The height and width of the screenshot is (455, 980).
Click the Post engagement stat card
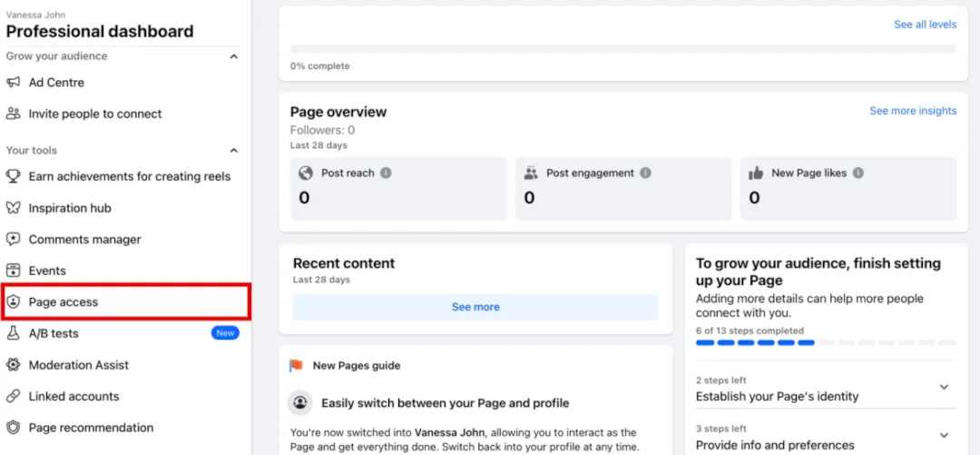pos(623,188)
